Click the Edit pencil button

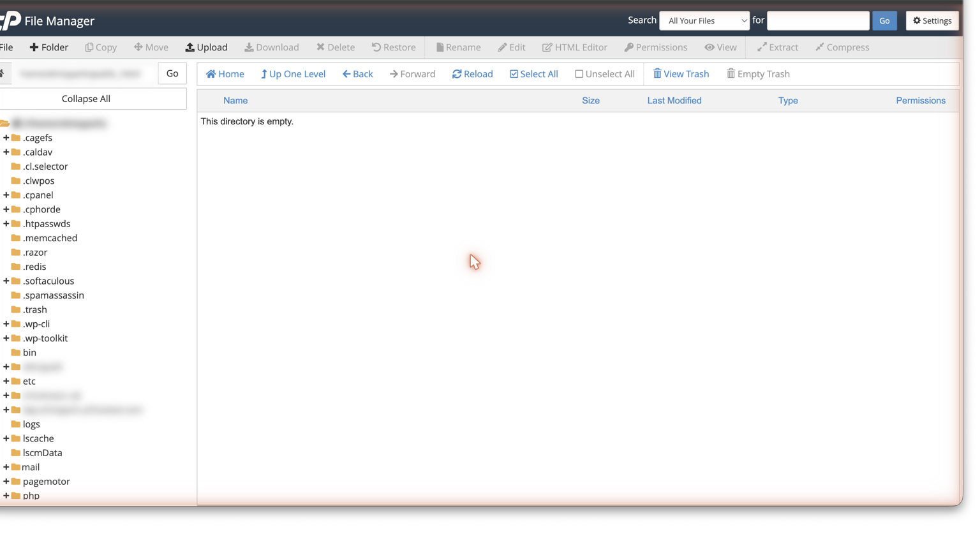pos(512,47)
